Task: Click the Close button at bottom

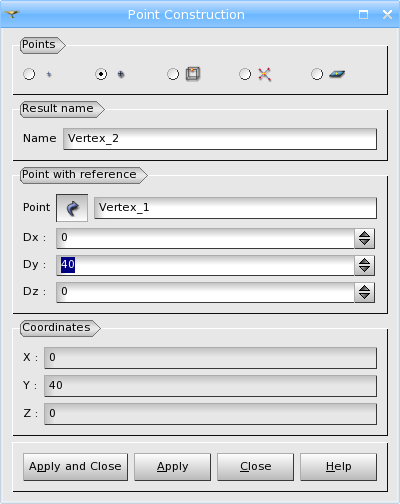Action: (256, 467)
